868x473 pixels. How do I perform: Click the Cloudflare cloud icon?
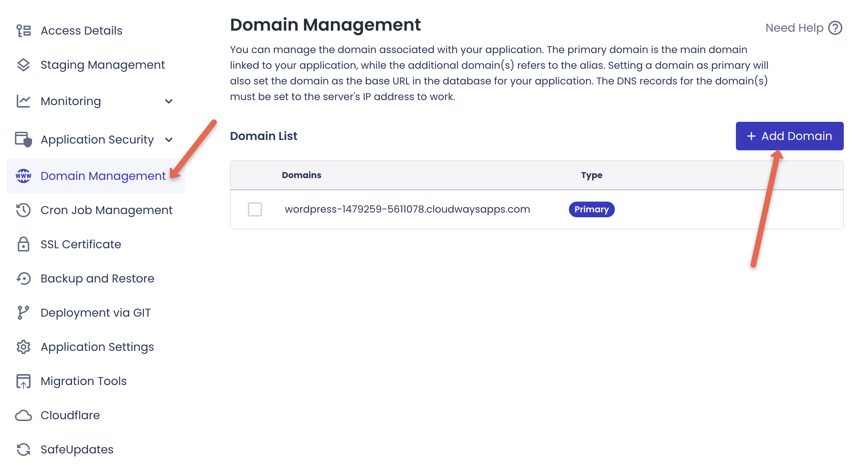tap(23, 415)
